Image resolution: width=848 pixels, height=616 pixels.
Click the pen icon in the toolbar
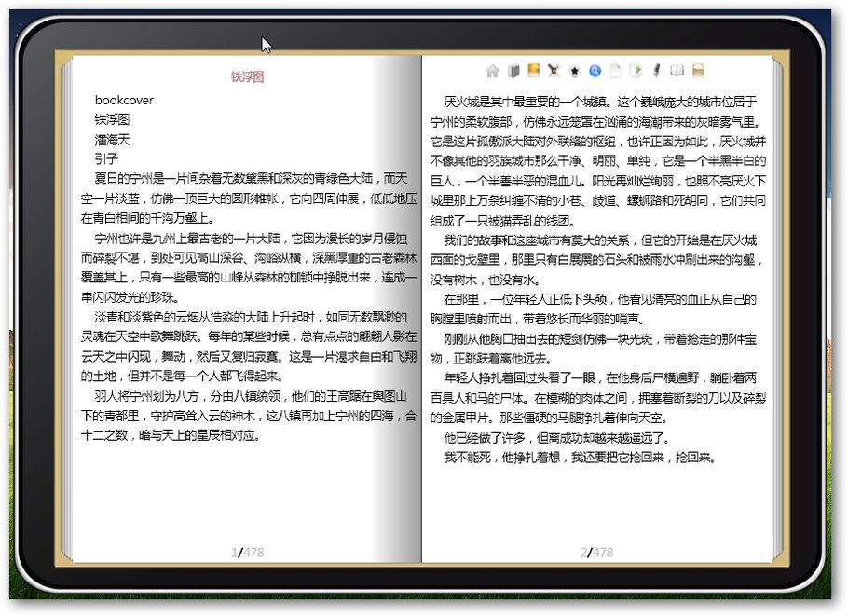point(656,71)
